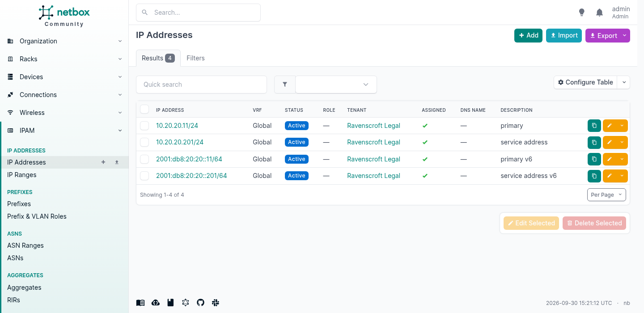Open Prefix & VLAN Roles
This screenshot has height=313, width=644.
click(37, 216)
